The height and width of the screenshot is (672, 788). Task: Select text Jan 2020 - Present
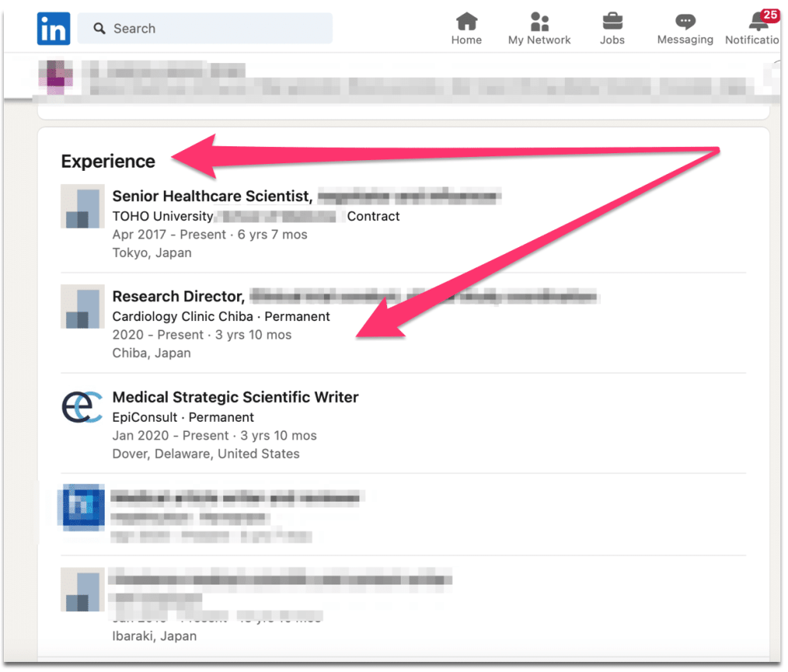[x=170, y=436]
